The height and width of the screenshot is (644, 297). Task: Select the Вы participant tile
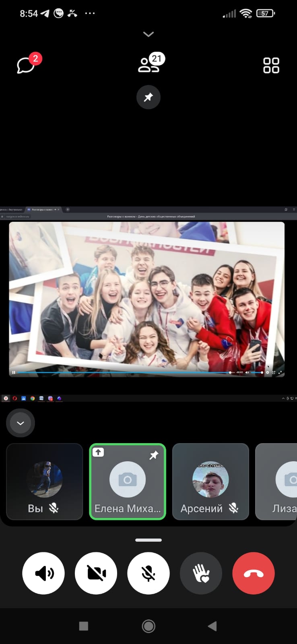click(45, 482)
